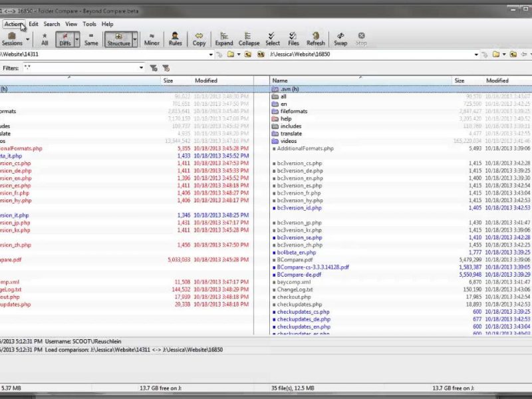532x399 pixels.
Task: Click the icon between the two path bars
Action: tap(261, 55)
